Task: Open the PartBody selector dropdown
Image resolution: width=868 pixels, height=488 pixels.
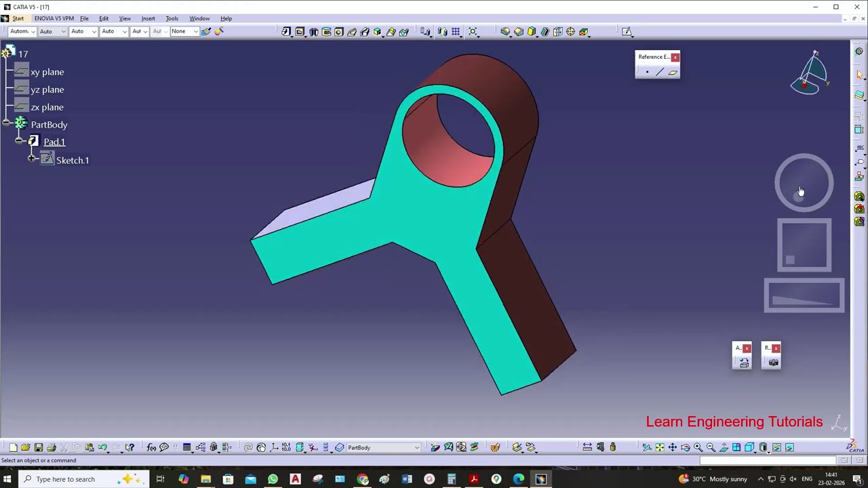Action: (x=384, y=447)
